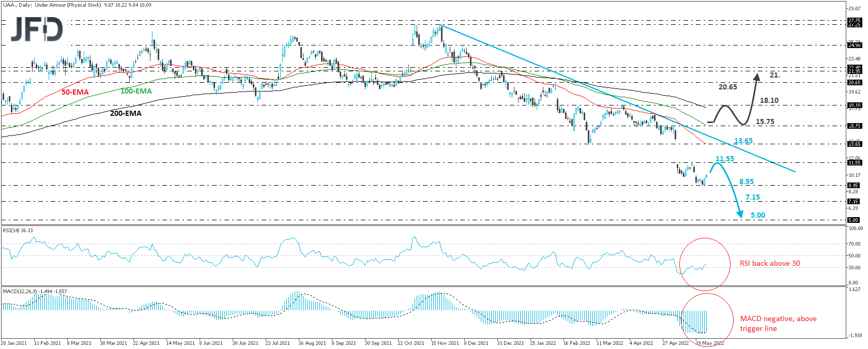Select the red 50-EMA label
Viewport: 868px width, 349px height.
pyautogui.click(x=75, y=92)
